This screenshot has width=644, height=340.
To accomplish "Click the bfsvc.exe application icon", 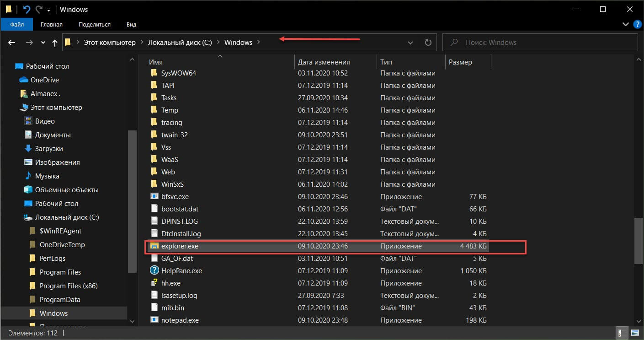I will [154, 197].
